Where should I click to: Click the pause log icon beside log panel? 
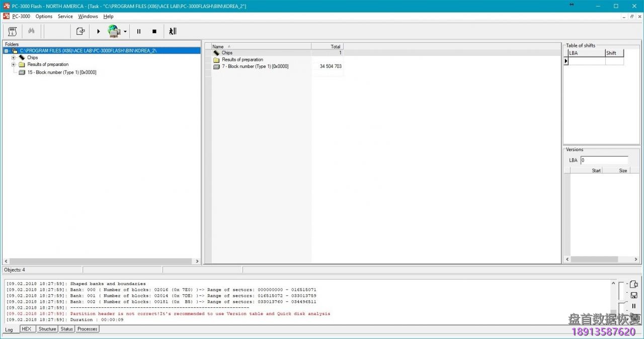pos(633,306)
